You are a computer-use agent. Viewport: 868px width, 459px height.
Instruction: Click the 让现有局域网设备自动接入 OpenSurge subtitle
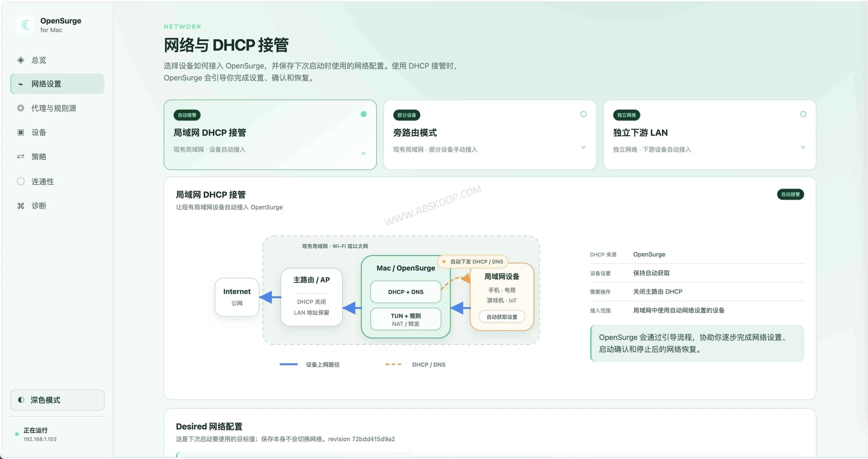(x=229, y=207)
